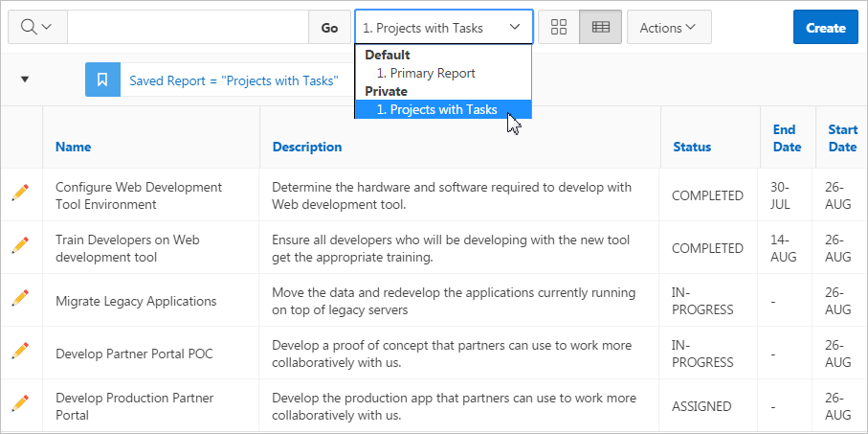Edit the Train Developers on Web row
The image size is (868, 434).
coord(20,245)
